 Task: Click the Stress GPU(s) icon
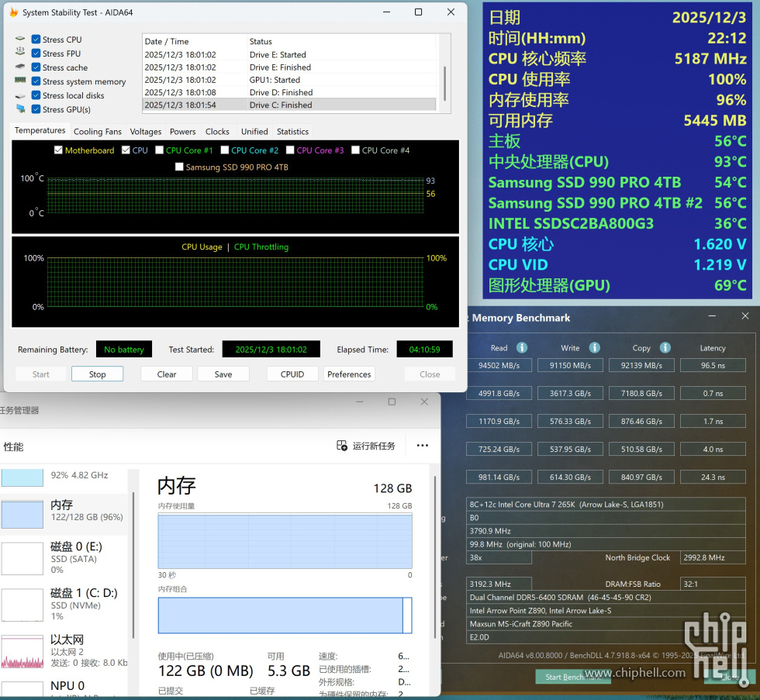click(20, 109)
